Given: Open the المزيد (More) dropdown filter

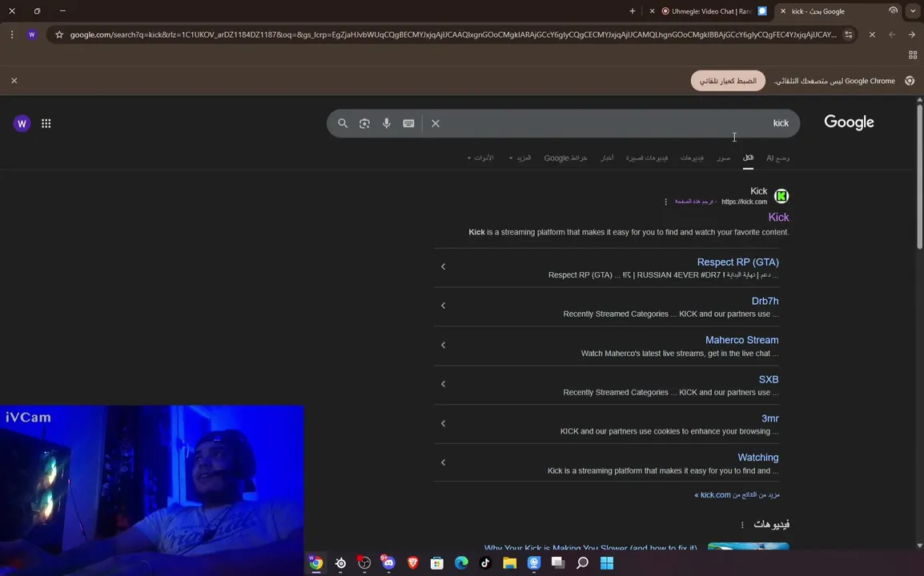Looking at the screenshot, I should [x=520, y=158].
